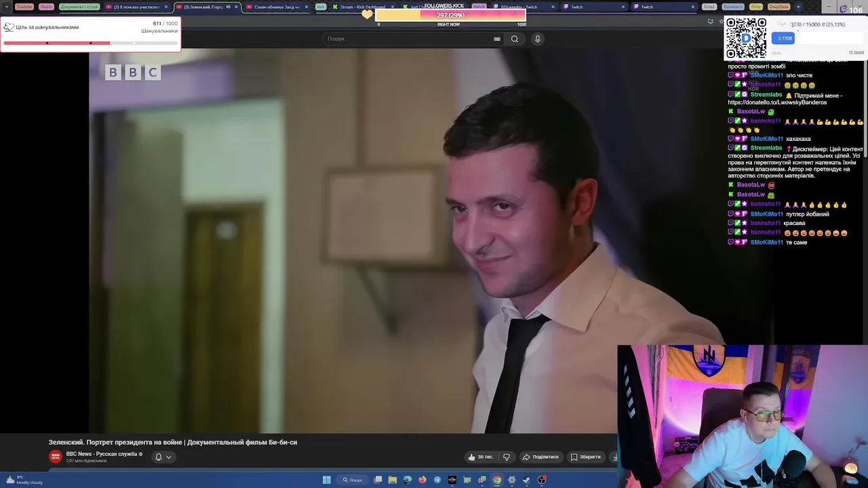Click the taskbar Пошук search box
Screen dimensions: 868x488
point(353,480)
